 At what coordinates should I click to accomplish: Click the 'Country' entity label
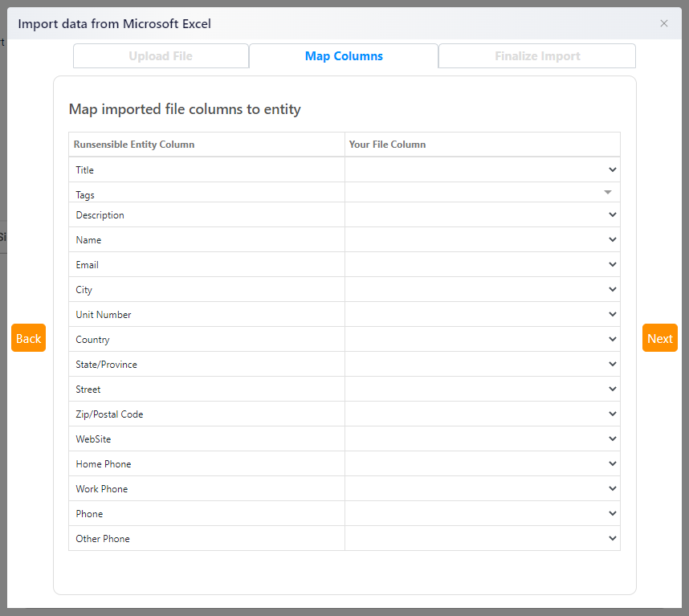point(92,340)
